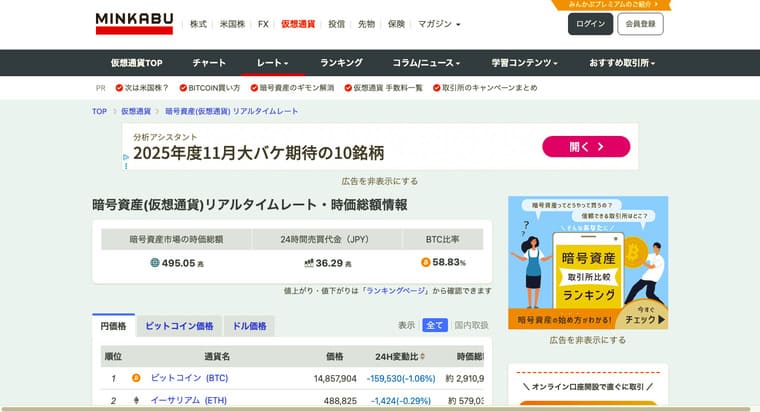
Task: Click the sort icon on 24H変動比 header
Action: 423,357
